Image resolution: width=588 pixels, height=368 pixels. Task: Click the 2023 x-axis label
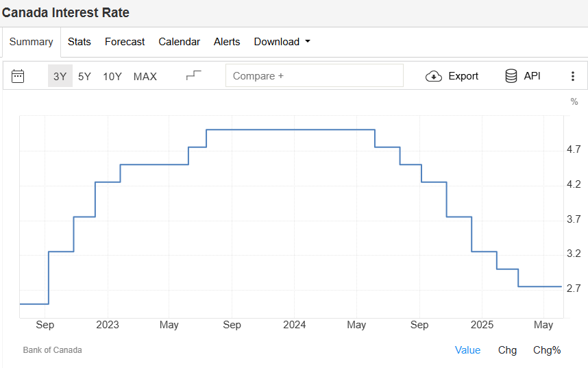pos(108,325)
